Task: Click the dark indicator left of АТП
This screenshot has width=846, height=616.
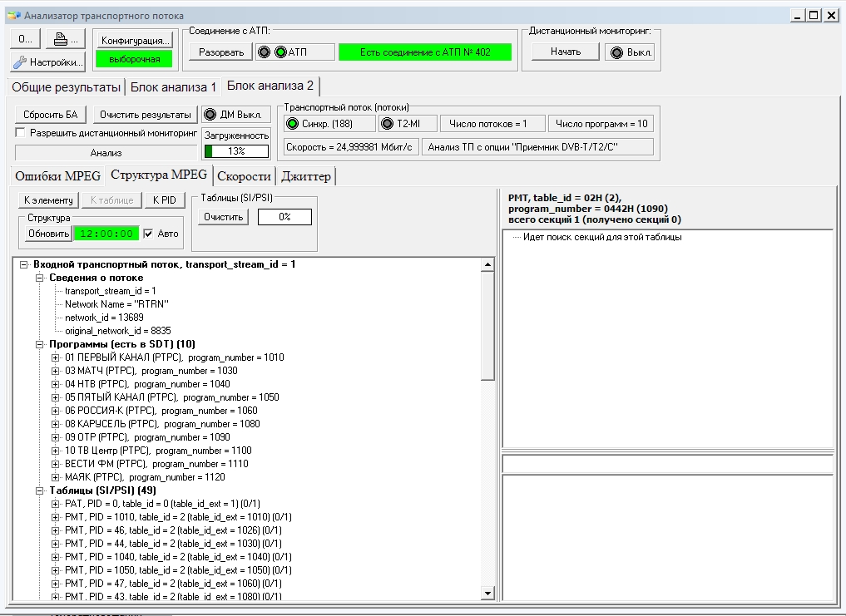Action: tap(264, 52)
